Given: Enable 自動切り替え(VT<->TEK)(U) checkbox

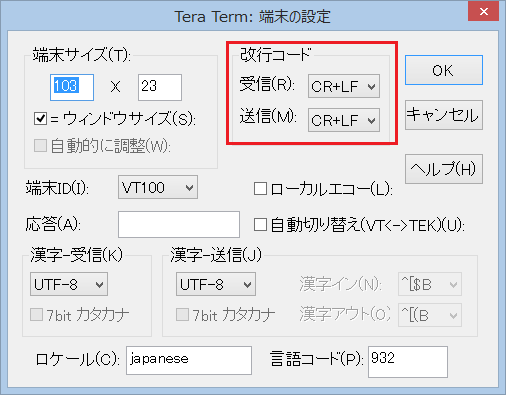Looking at the screenshot, I should click(260, 225).
